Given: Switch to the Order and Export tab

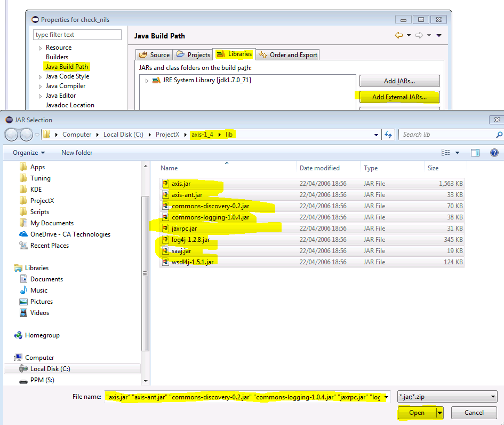Looking at the screenshot, I should click(287, 54).
